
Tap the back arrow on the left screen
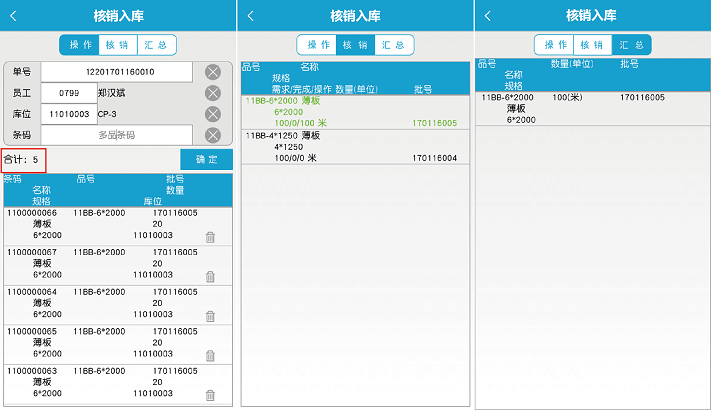click(14, 15)
